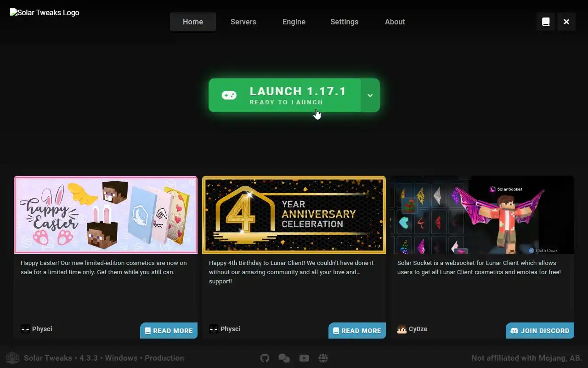Click the Physci avatar on the anniversary card
The image size is (588, 368).
(214, 329)
